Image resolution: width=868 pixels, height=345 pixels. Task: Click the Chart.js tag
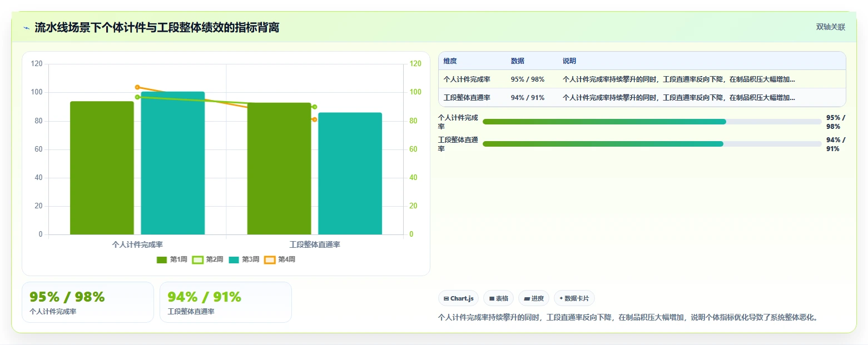pos(458,298)
